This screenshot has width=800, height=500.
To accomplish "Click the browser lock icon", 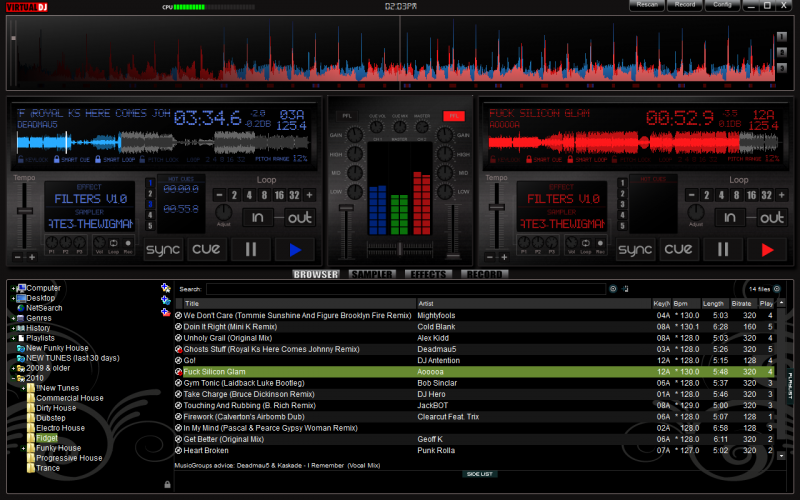I will (167, 484).
